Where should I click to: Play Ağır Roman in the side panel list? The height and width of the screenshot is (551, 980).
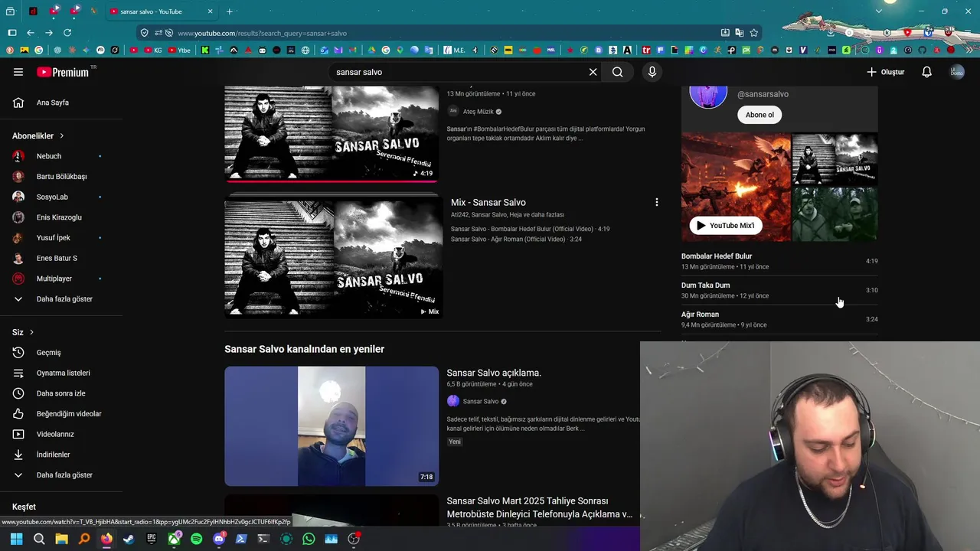[x=779, y=319]
